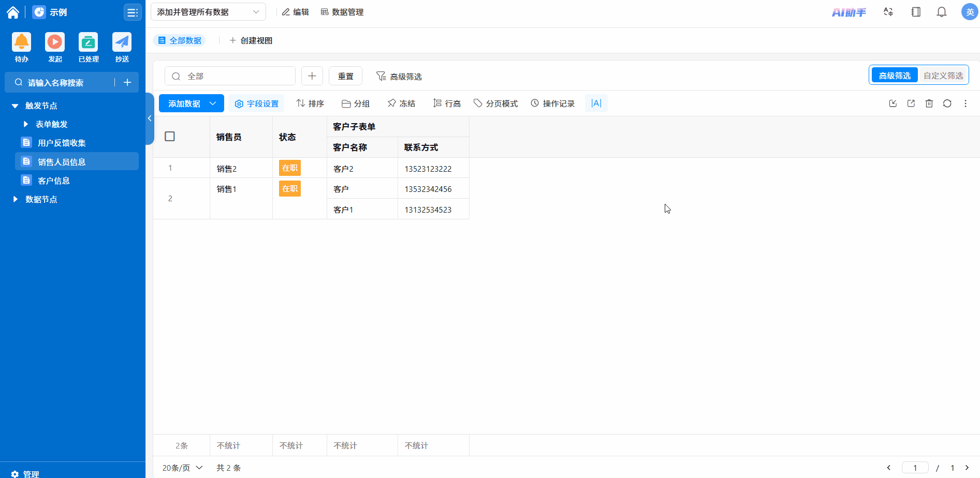
Task: Click 创建视图 to add a view
Action: coord(251,40)
